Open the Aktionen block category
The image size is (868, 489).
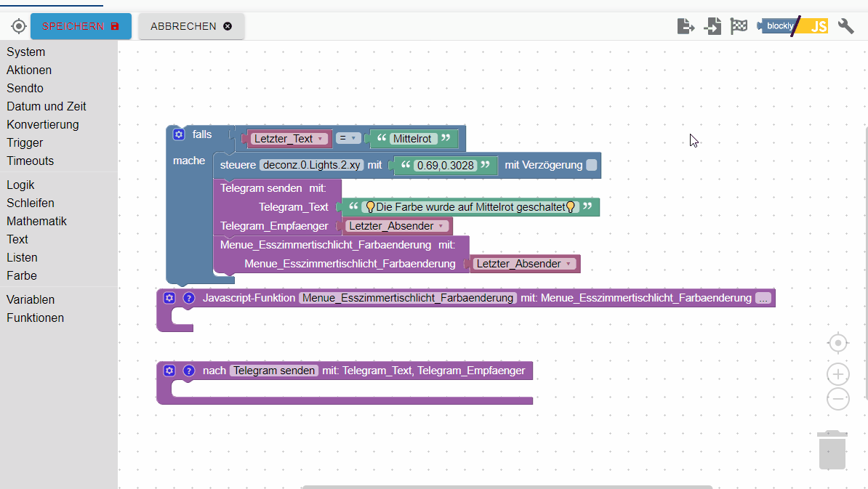coord(29,70)
